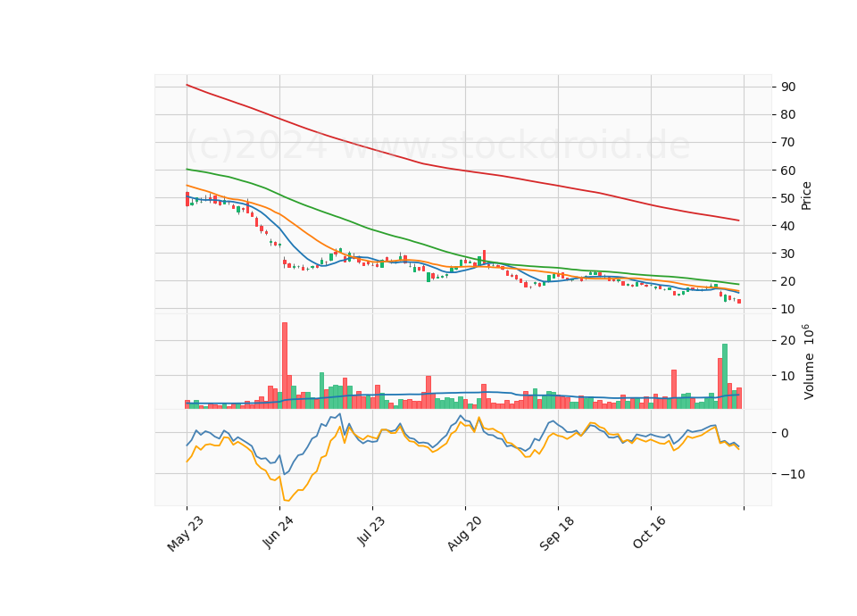This screenshot has width=857, height=616.
Task: Click the Jun 24 date label
Action: pos(278,532)
